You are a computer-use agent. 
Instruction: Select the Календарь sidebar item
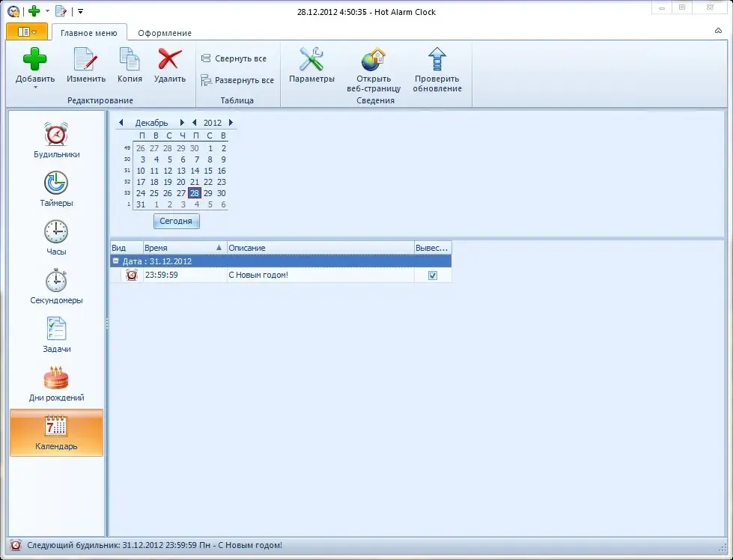click(56, 433)
